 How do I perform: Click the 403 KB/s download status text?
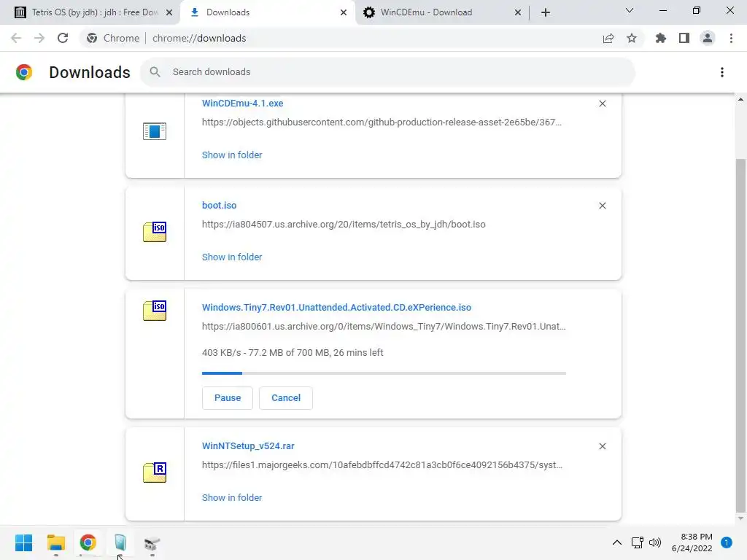pyautogui.click(x=293, y=353)
